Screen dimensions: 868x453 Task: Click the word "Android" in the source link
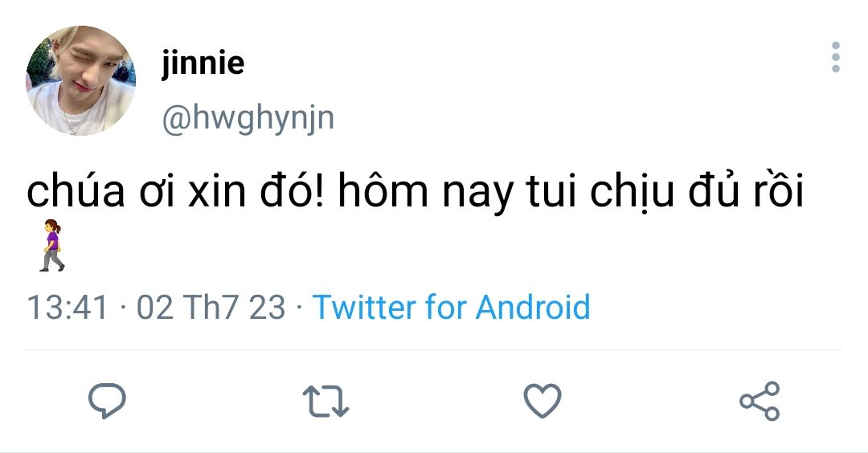(x=533, y=308)
